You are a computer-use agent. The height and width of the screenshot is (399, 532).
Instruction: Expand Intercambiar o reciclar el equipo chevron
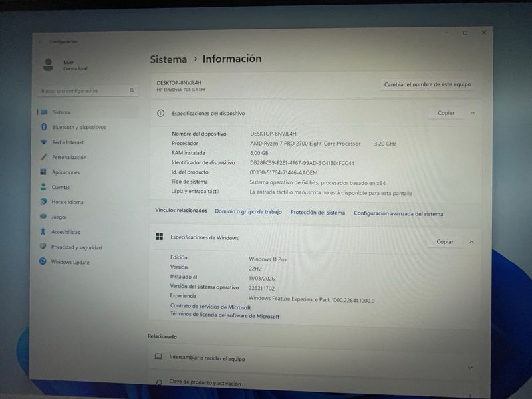click(470, 368)
